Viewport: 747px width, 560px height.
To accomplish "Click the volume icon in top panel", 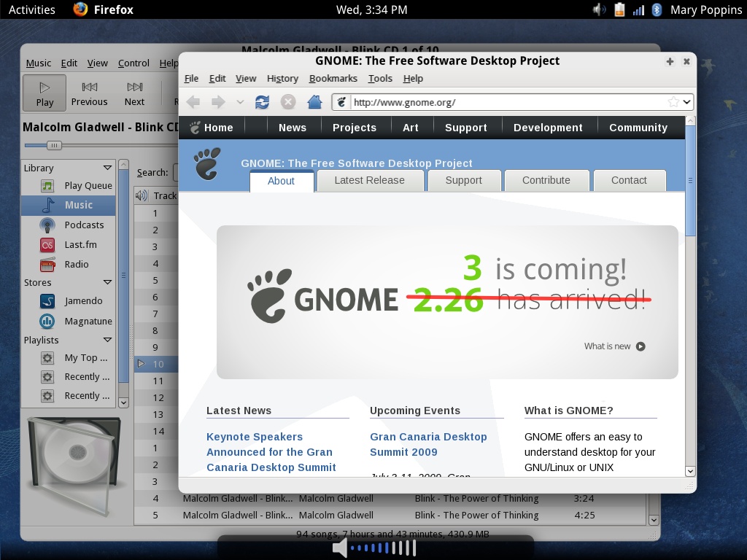I will tap(599, 9).
